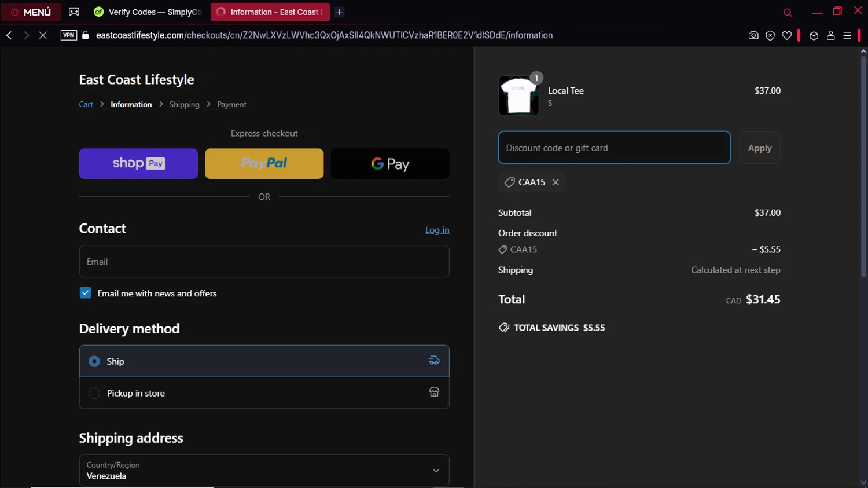Select the Ship delivery radio button

point(94,361)
